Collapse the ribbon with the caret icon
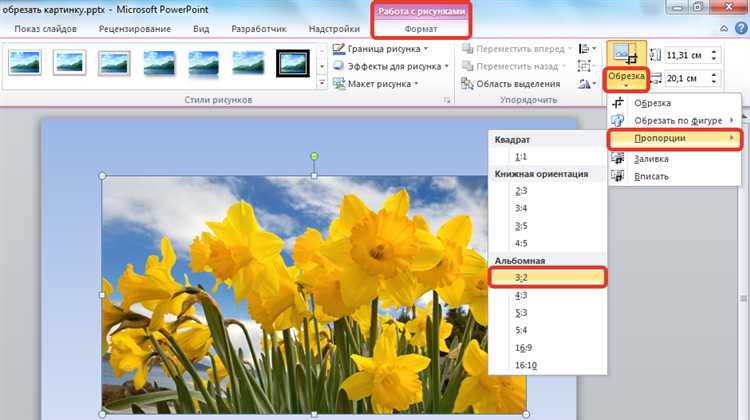 tap(724, 29)
